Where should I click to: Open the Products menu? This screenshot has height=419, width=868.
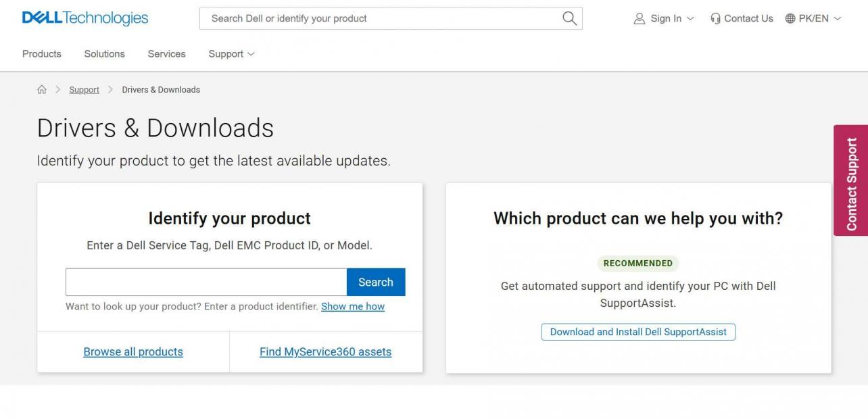(x=42, y=54)
